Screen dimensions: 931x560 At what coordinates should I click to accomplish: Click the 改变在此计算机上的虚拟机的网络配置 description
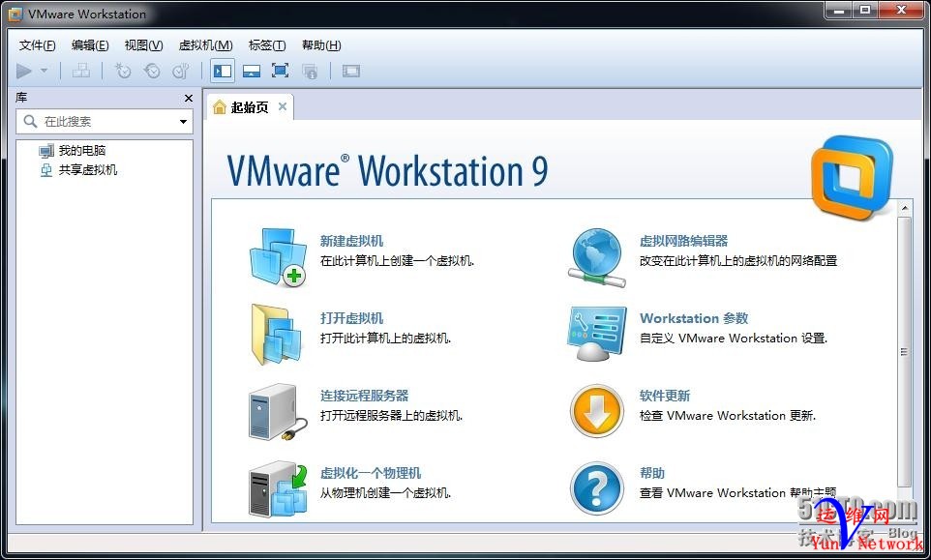tap(738, 261)
